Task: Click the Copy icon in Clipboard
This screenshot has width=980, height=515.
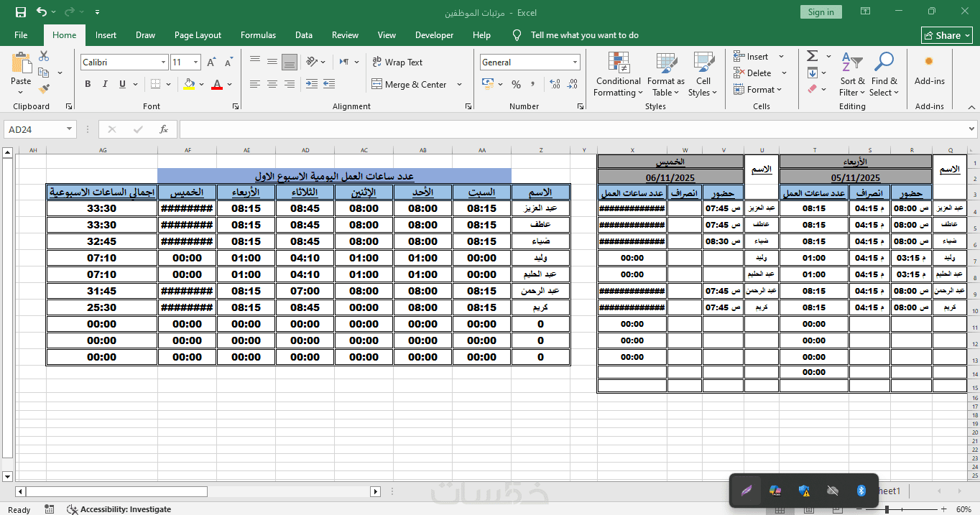Action: (44, 73)
